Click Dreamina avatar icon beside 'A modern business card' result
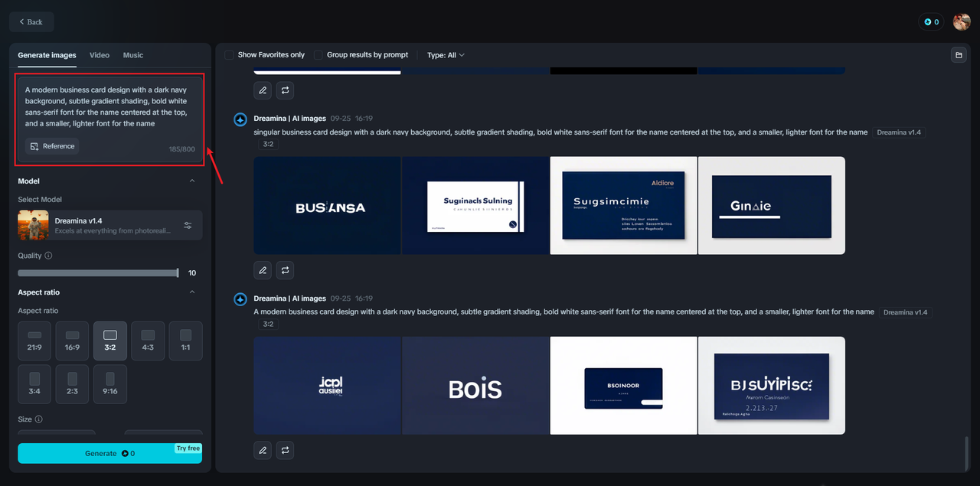Screen dimensions: 980x486 [x=240, y=299]
